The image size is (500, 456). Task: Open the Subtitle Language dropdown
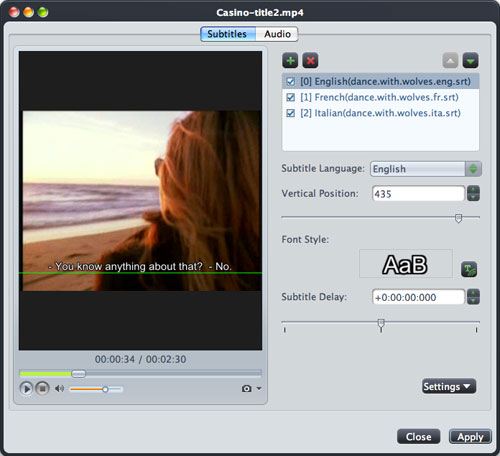(x=426, y=169)
